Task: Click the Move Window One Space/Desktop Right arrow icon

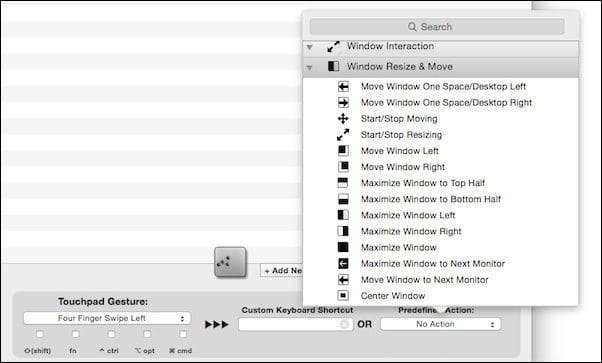Action: (x=343, y=103)
